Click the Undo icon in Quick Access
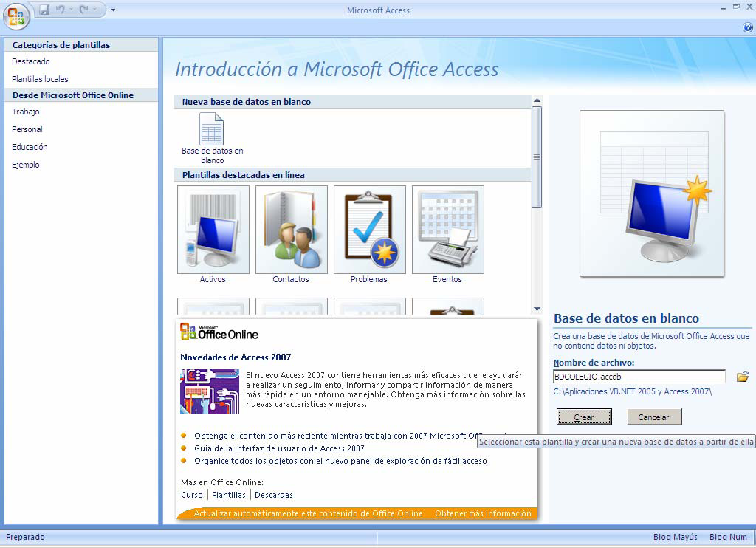The width and height of the screenshot is (756, 548). (x=61, y=9)
